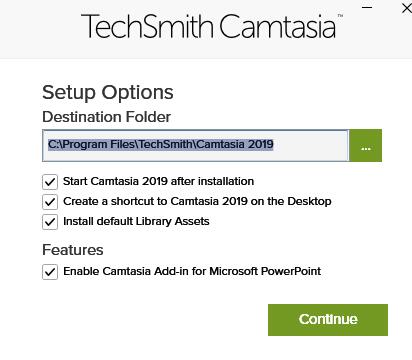Uncheck Start Camtasia 2019 after installation box
412x360 pixels.
click(x=50, y=182)
